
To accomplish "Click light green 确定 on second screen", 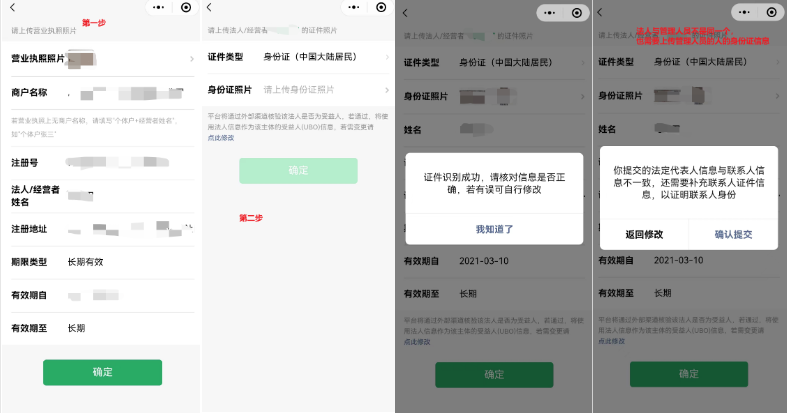I will (298, 171).
